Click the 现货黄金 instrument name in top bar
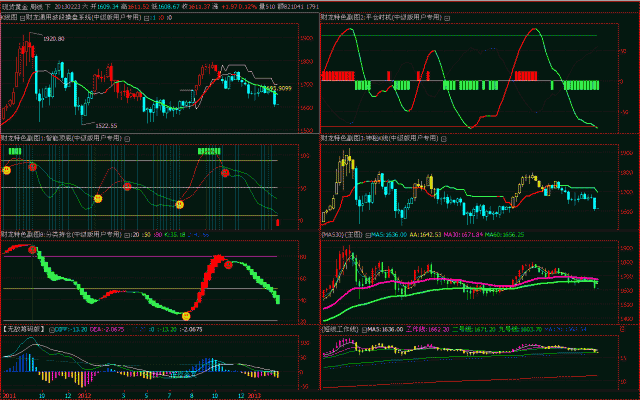Screen dimensions: 640x400 click(x=16, y=5)
